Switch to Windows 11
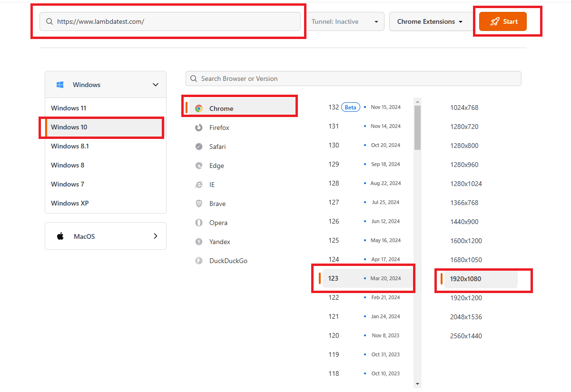This screenshot has height=392, width=571. pyautogui.click(x=69, y=108)
